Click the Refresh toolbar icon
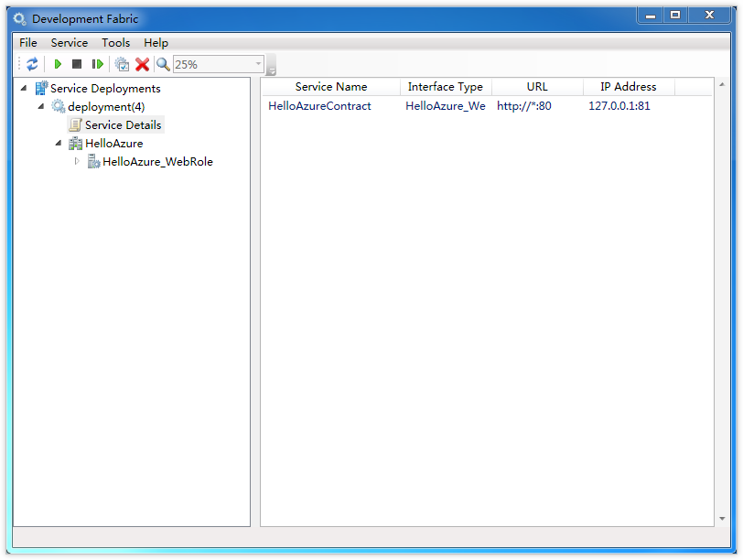The height and width of the screenshot is (560, 743). (32, 64)
